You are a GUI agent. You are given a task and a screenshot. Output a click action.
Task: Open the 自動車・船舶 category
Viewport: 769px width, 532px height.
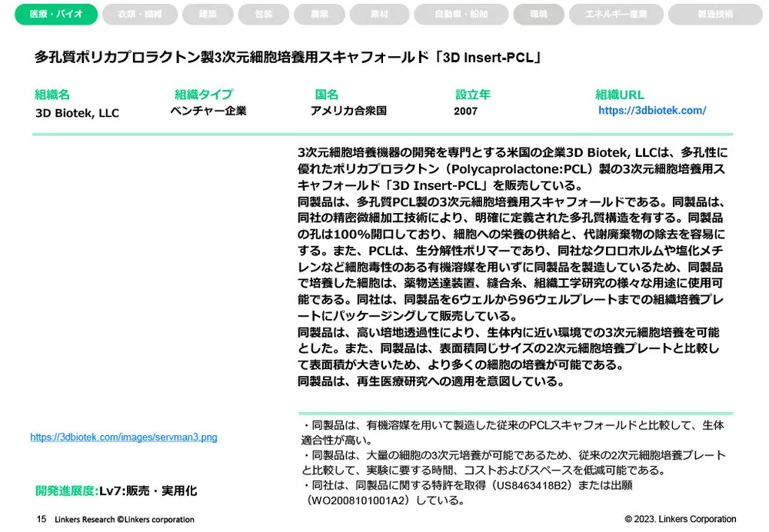point(461,15)
